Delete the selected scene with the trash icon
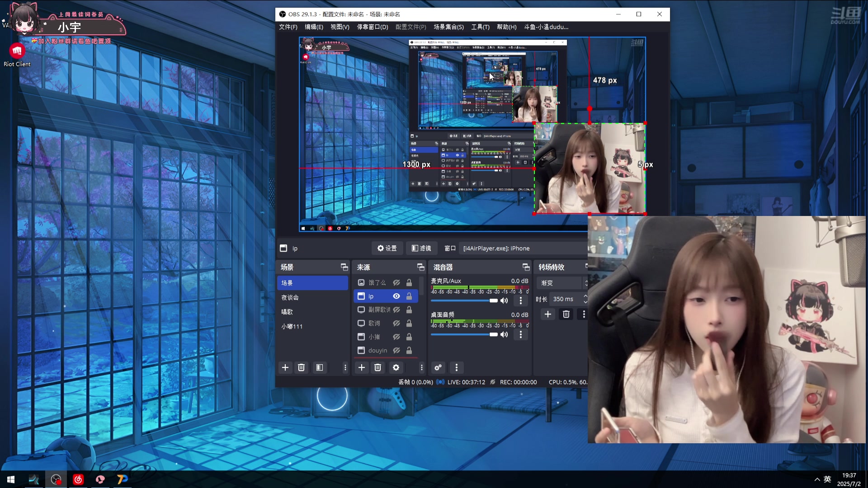 tap(302, 367)
